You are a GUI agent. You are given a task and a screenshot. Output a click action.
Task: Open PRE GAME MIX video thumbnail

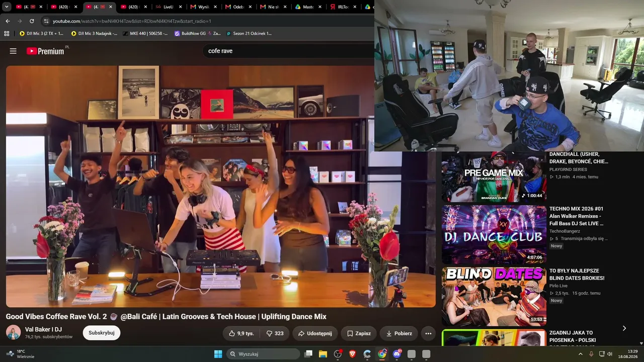tap(494, 177)
